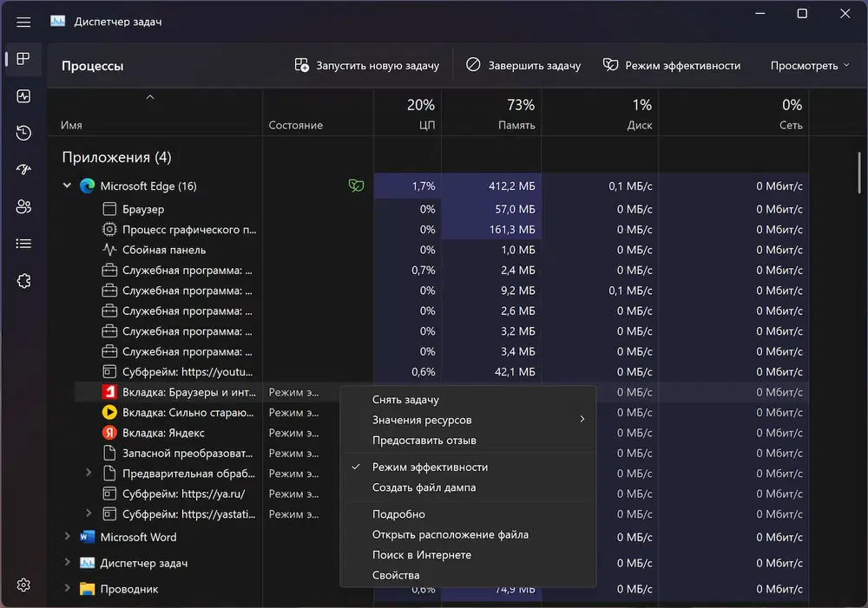Click Запустить новую задачу button
This screenshot has height=608, width=868.
coord(366,65)
